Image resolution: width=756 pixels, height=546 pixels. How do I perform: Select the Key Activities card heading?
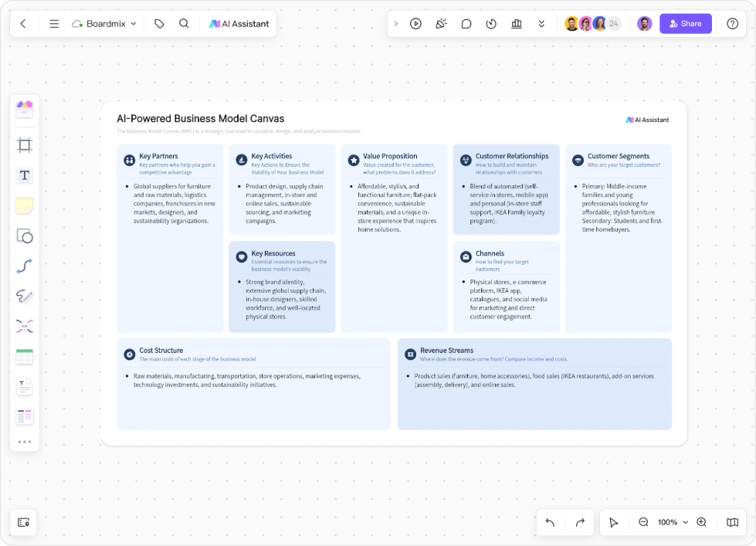272,156
